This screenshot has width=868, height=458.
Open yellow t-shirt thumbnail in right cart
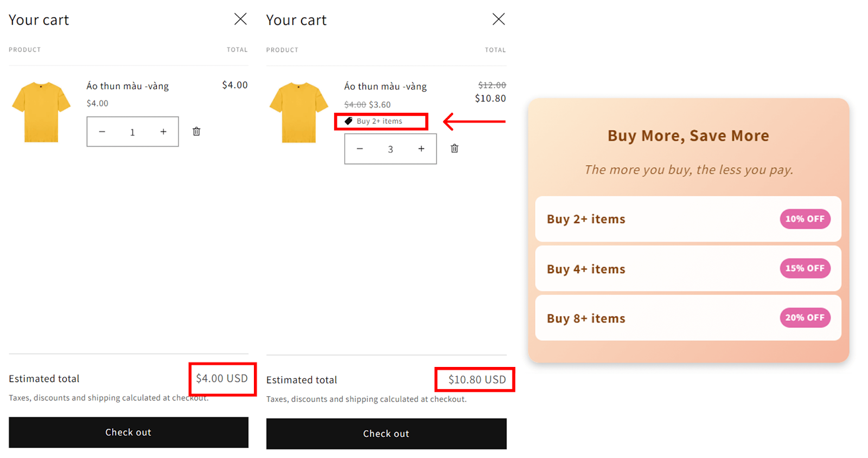(299, 113)
